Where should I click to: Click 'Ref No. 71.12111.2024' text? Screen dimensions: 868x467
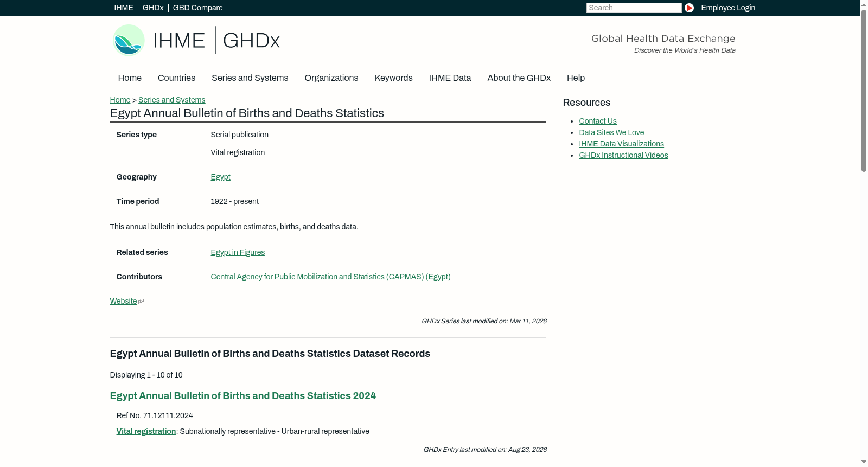tap(155, 415)
